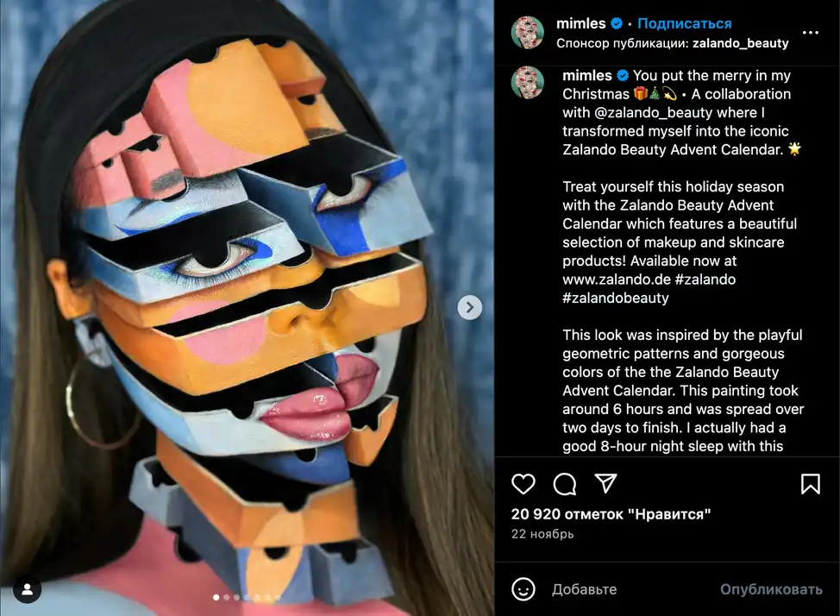Like the post with the heart icon

coord(523,484)
